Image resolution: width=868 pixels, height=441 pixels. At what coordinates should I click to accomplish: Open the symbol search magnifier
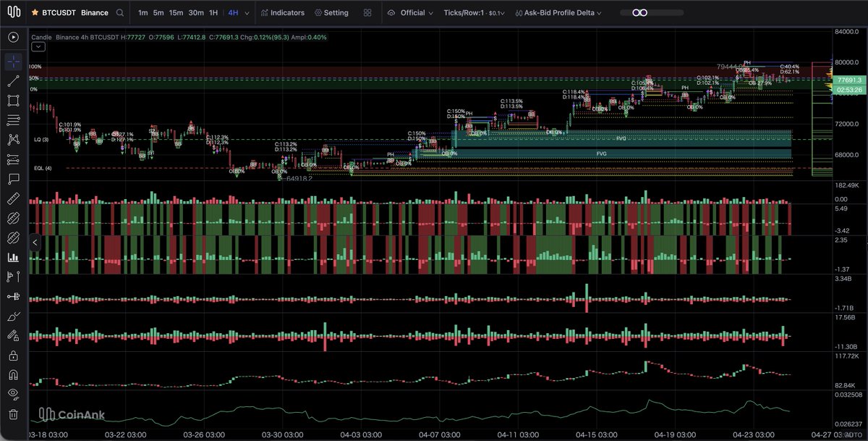120,13
